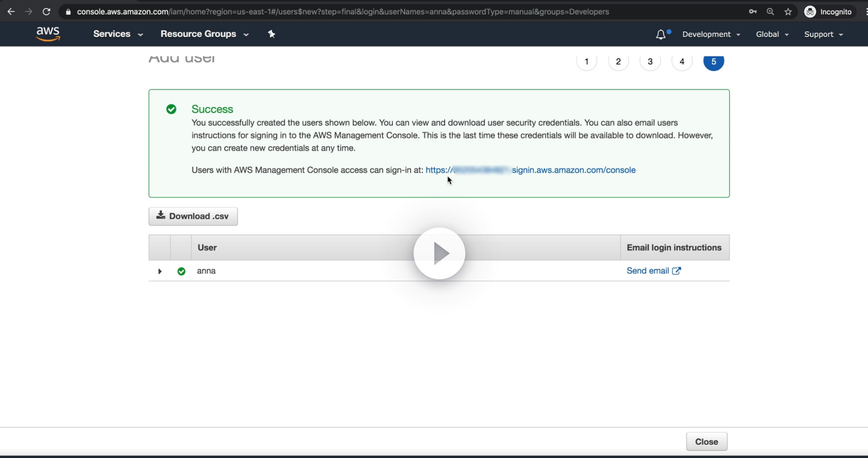The image size is (868, 458).
Task: Select the username anna in table
Action: 206,271
